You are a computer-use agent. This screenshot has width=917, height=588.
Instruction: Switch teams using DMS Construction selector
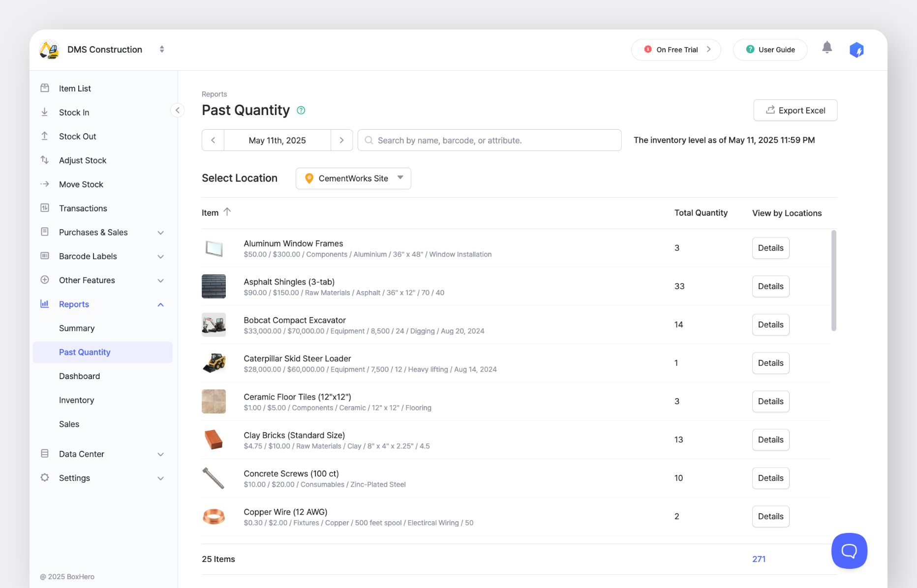(x=162, y=49)
